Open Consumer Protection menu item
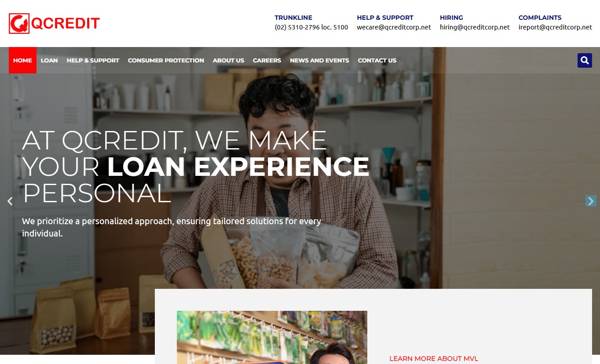 click(166, 60)
